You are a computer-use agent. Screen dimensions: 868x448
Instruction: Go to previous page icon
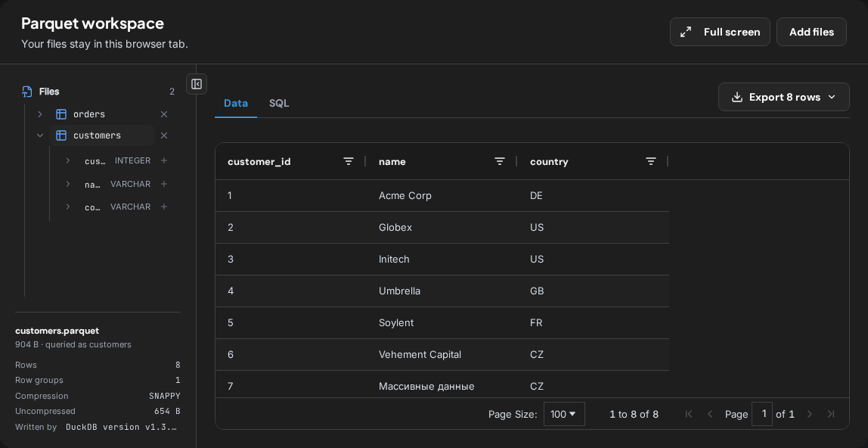pyautogui.click(x=710, y=414)
